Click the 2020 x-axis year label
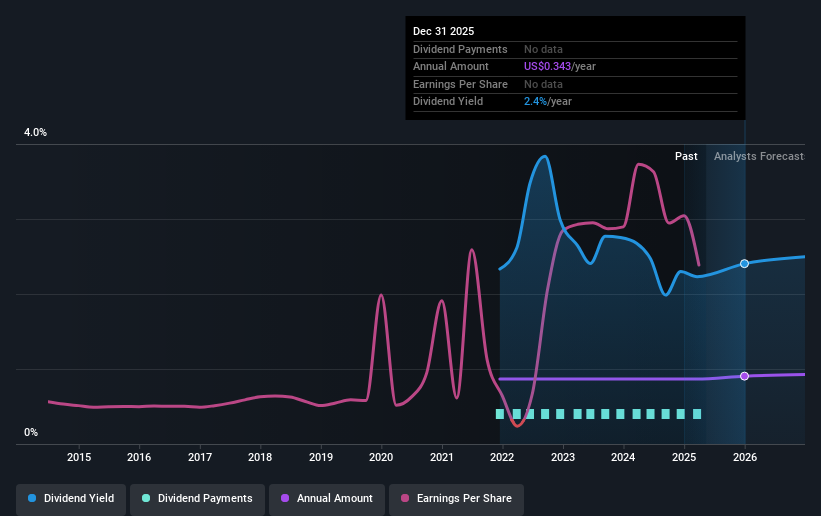Viewport: 821px width, 516px height. point(381,457)
